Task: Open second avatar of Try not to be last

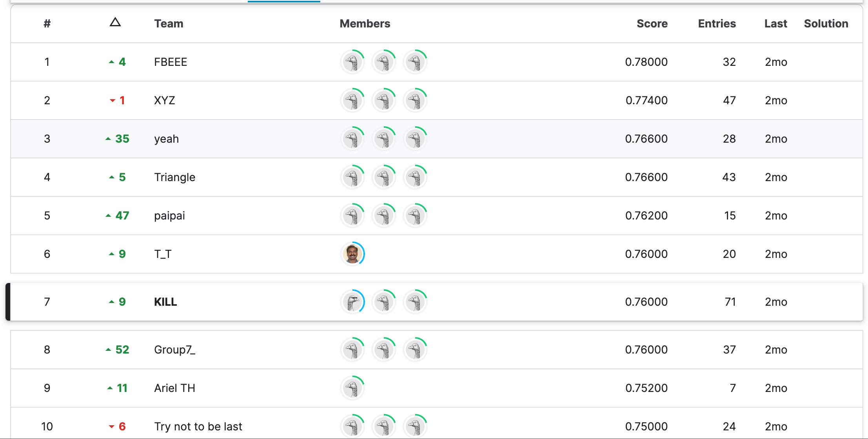Action: (x=384, y=426)
